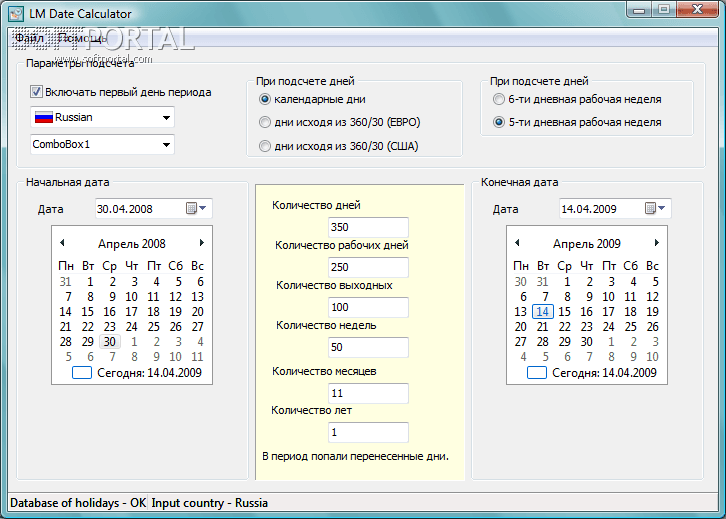Click 'Сегодня: 14.04.2009' in end calendar
The width and height of the screenshot is (726, 519).
click(604, 373)
